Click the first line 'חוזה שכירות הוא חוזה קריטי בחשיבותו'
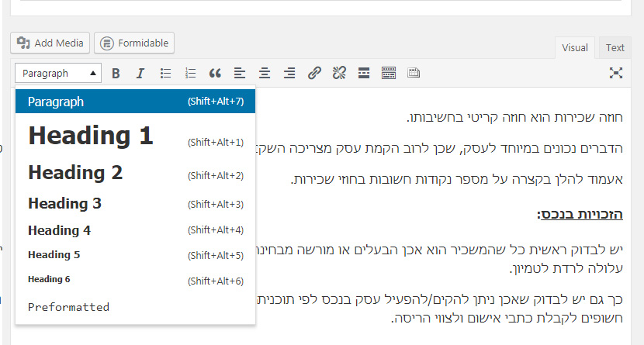 [x=514, y=117]
